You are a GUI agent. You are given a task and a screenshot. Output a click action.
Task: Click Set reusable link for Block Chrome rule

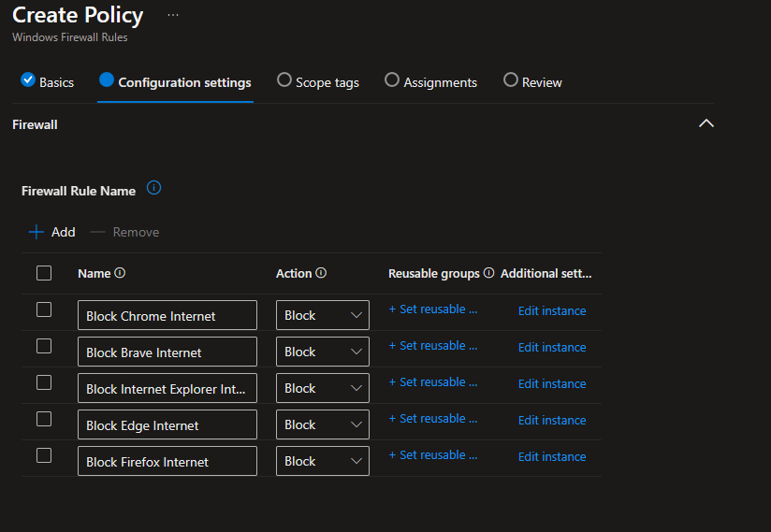pyautogui.click(x=433, y=309)
